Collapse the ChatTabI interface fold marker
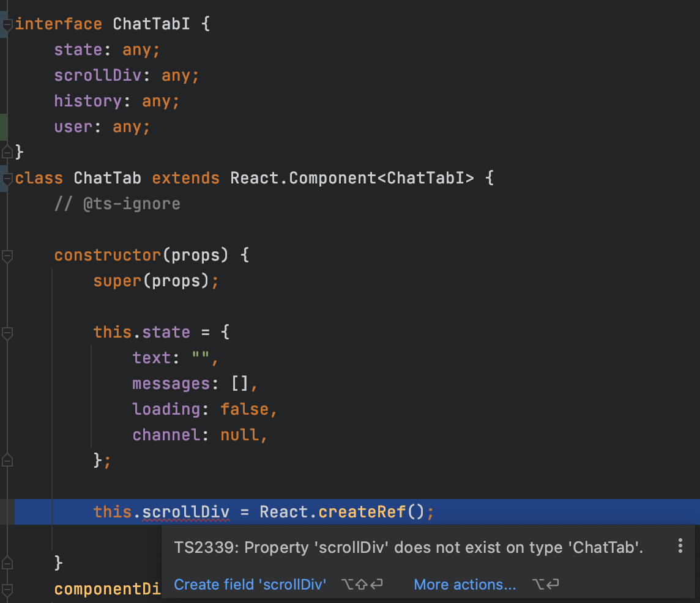The image size is (700, 603). tap(7, 25)
